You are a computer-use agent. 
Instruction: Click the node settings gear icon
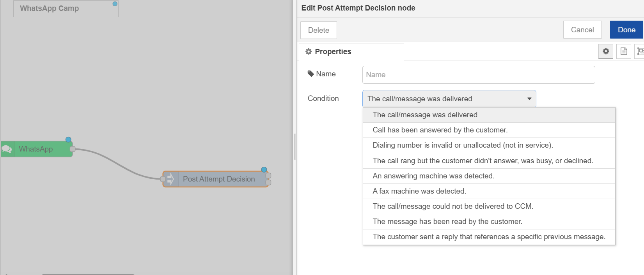tap(606, 51)
